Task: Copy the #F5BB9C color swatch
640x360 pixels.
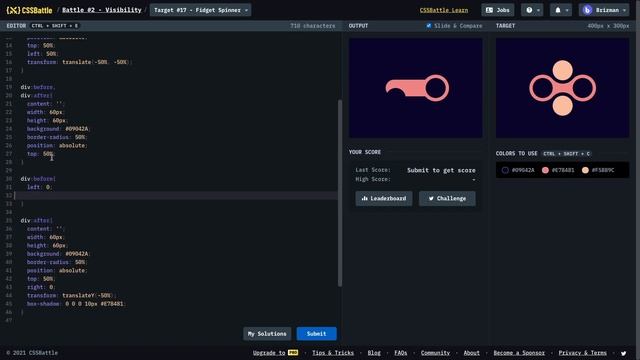Action: click(598, 170)
